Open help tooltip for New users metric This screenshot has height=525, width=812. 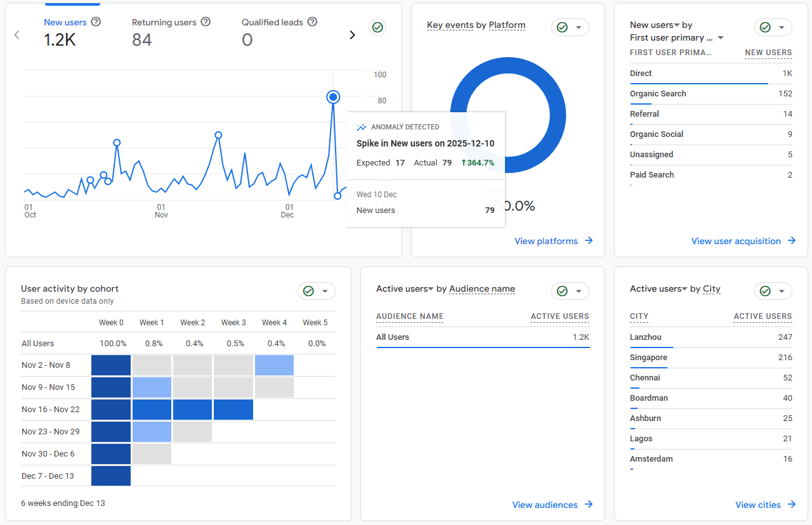pyautogui.click(x=95, y=22)
